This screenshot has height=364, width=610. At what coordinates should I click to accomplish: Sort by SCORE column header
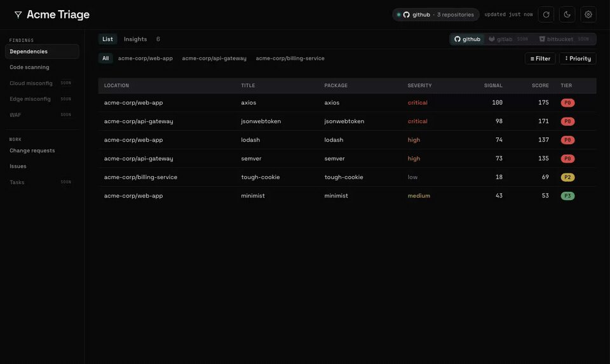[x=540, y=86]
